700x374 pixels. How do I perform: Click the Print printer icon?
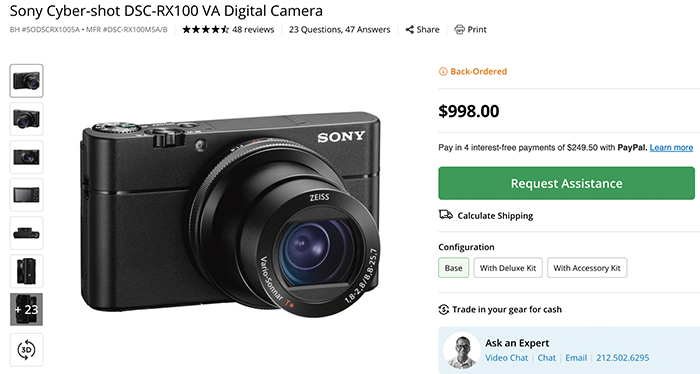point(459,30)
